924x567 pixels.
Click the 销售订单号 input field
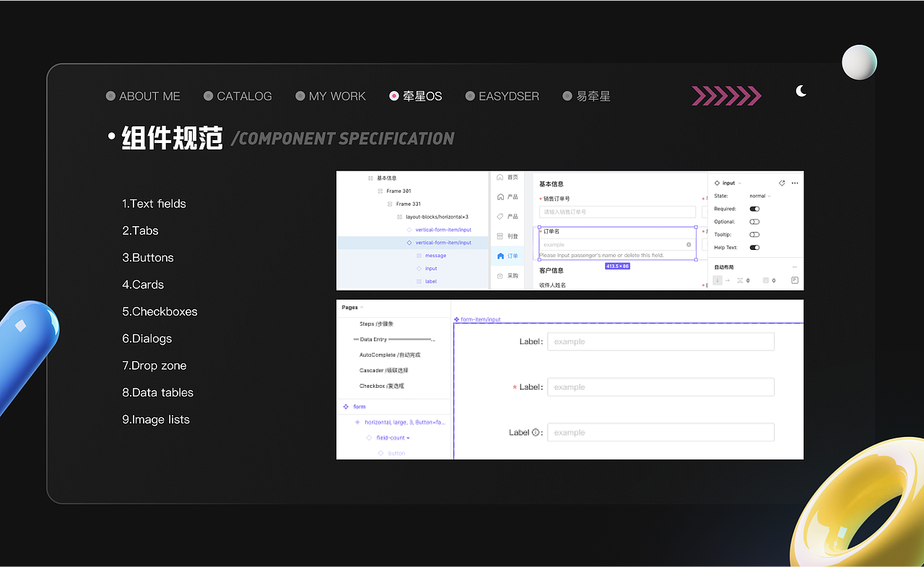coord(617,212)
